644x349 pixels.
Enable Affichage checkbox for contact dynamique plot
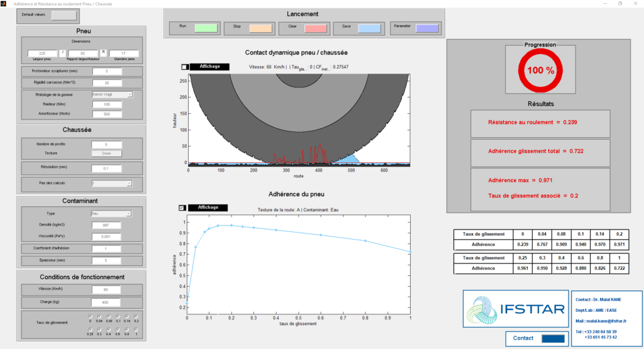184,67
